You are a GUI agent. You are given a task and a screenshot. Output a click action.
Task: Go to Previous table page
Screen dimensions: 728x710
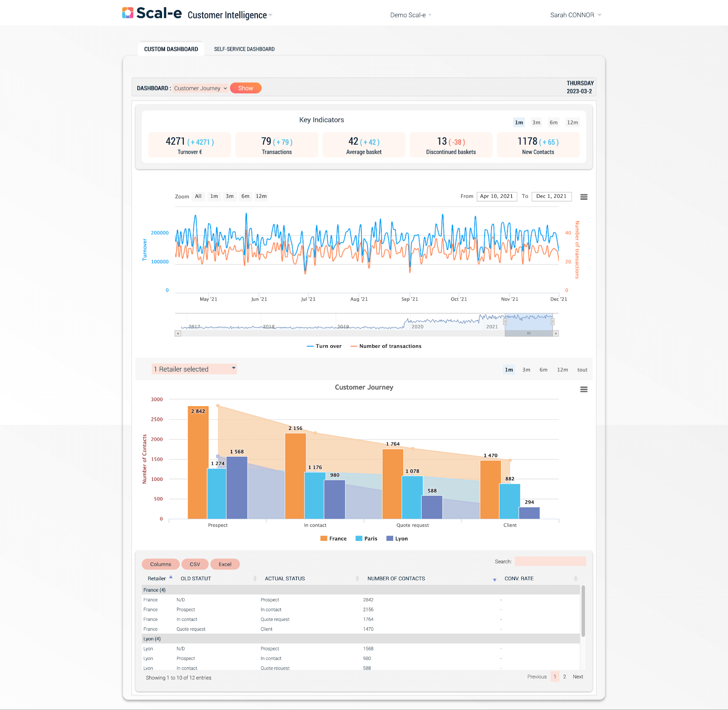(x=537, y=677)
